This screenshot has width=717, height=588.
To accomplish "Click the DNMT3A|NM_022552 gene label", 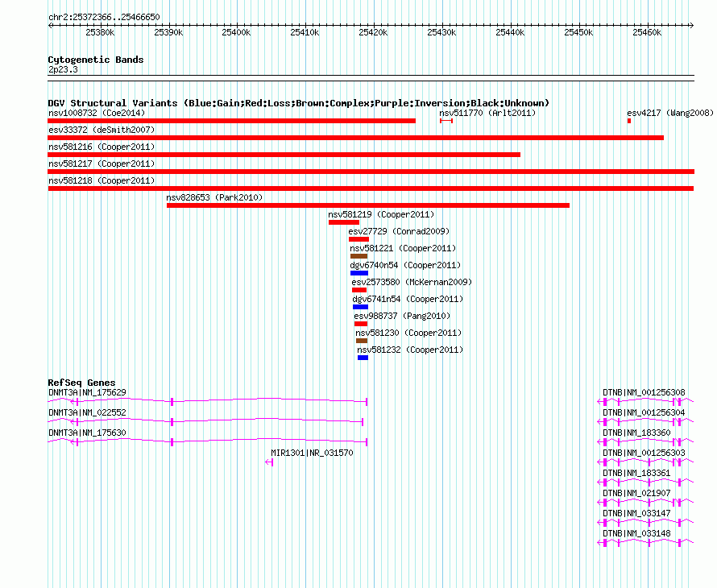I will (x=87, y=412).
